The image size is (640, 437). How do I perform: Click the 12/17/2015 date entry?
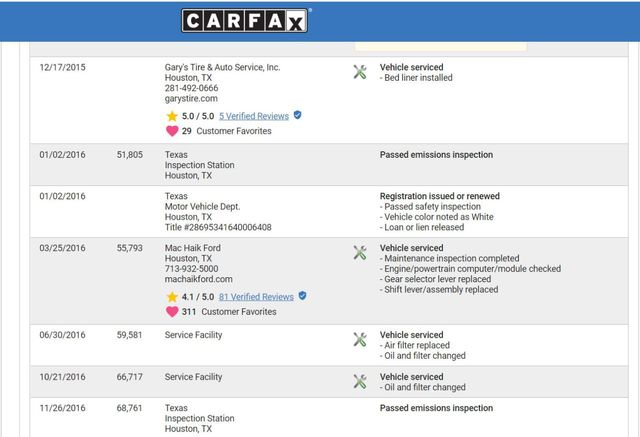(x=62, y=67)
